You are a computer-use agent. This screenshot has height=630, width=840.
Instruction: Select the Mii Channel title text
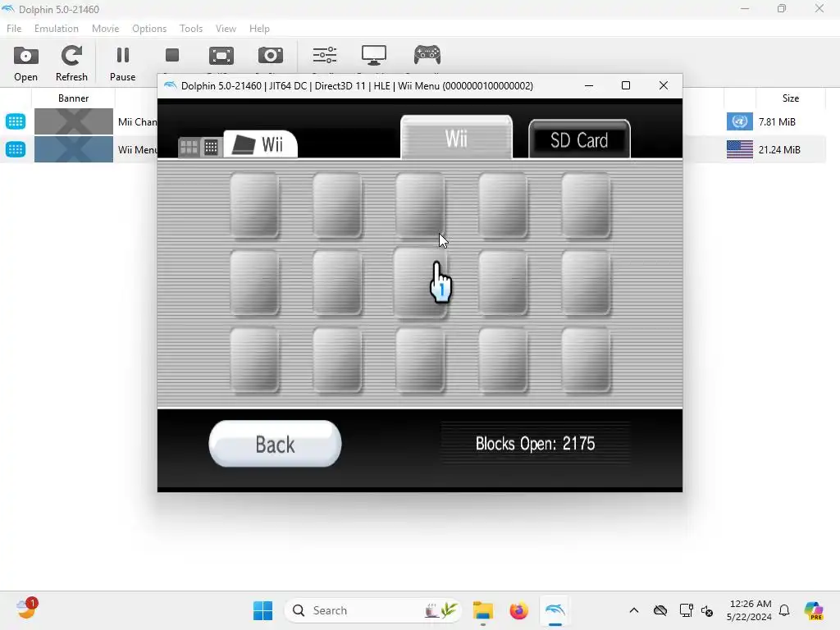pos(138,121)
